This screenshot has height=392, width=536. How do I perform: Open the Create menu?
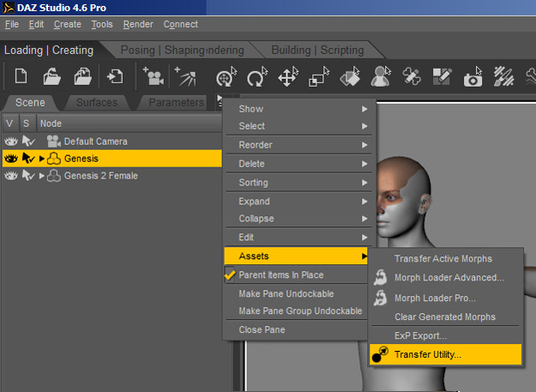tap(68, 25)
